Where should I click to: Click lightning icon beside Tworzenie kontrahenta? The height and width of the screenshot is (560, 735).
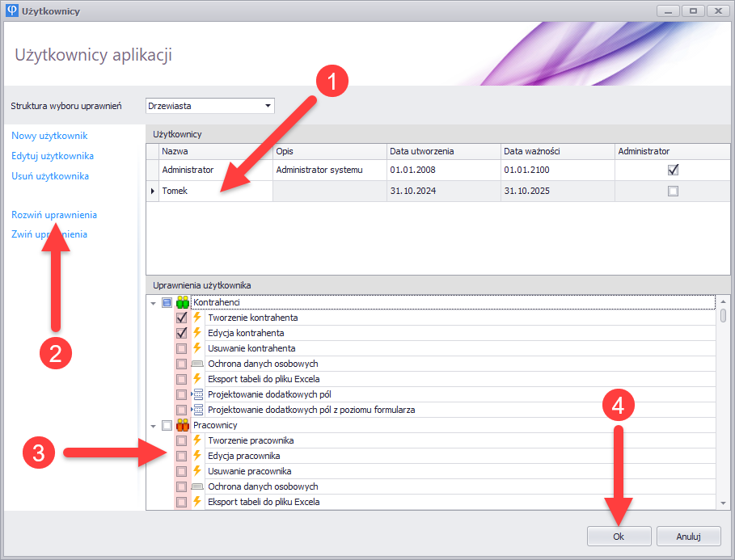click(x=196, y=318)
